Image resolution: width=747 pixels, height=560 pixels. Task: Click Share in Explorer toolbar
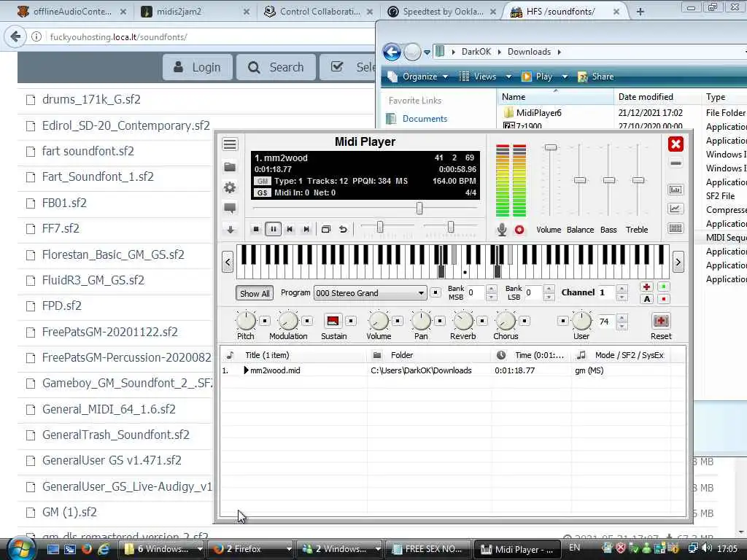(x=595, y=77)
